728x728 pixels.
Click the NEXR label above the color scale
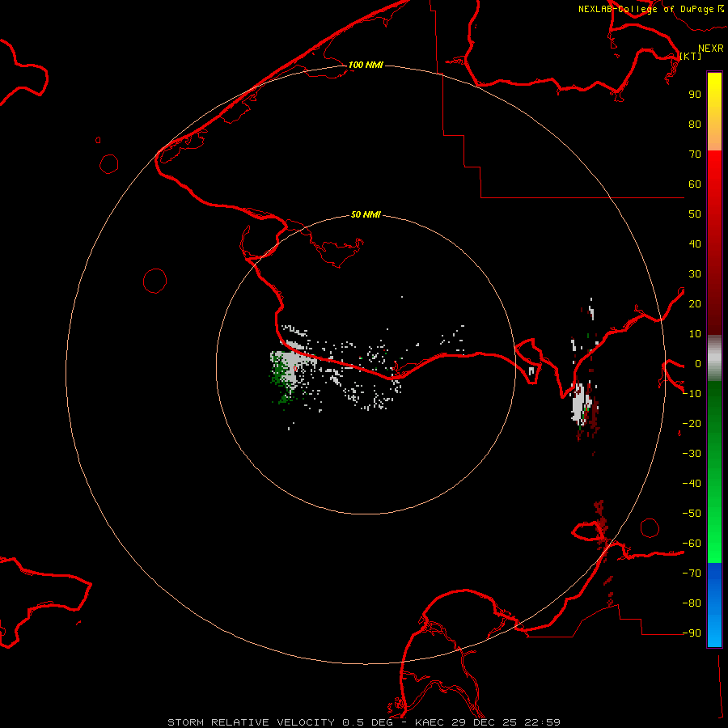click(x=711, y=49)
